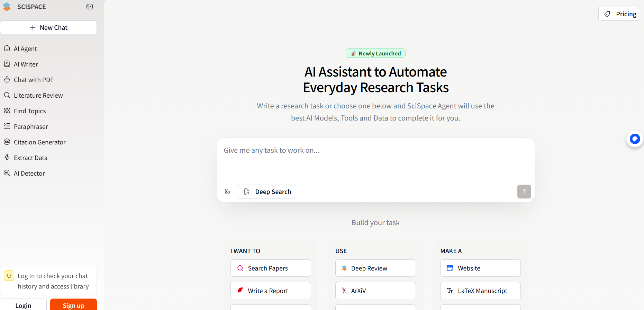Viewport: 644px width, 310px height.
Task: Select the LaTeX Manuscript option
Action: click(480, 291)
